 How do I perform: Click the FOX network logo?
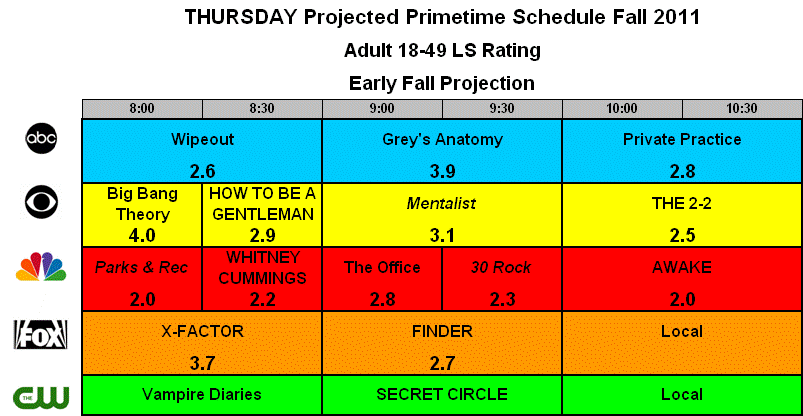[x=40, y=334]
